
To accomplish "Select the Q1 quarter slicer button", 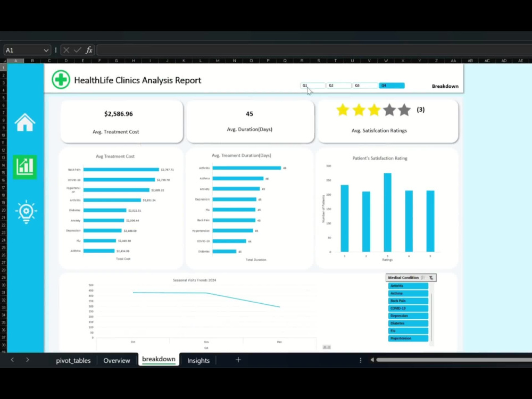I will pos(312,86).
